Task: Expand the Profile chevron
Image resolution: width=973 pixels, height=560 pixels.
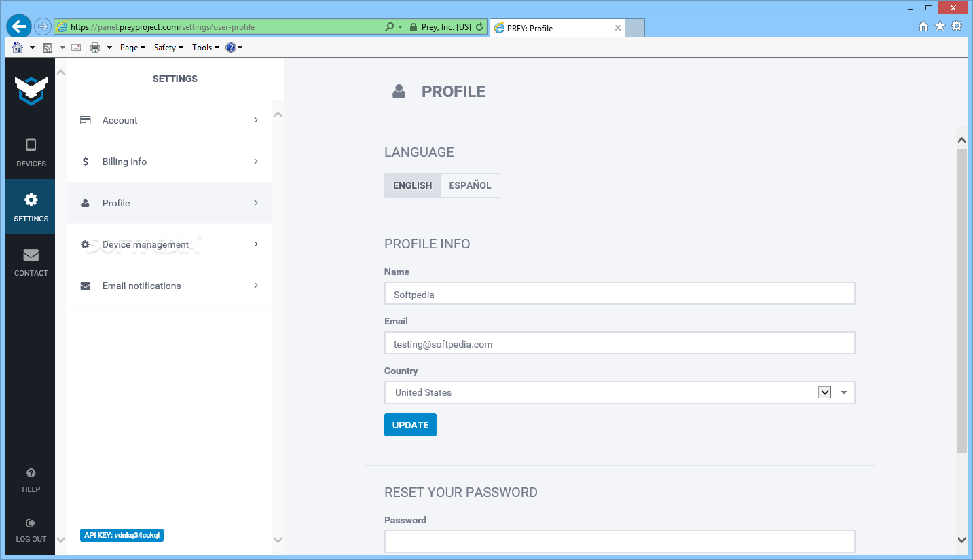Action: 256,203
